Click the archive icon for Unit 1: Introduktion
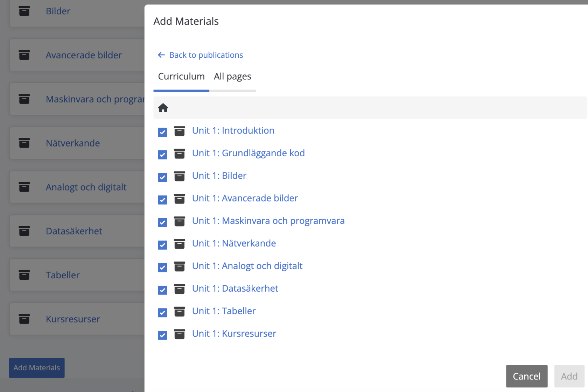Viewport: 588px width, 392px height. pos(180,131)
